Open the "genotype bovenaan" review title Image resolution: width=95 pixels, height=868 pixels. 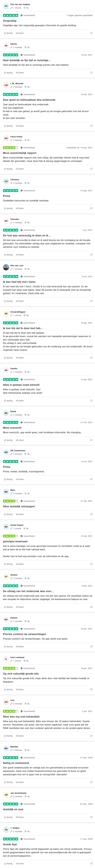[x=15, y=541]
